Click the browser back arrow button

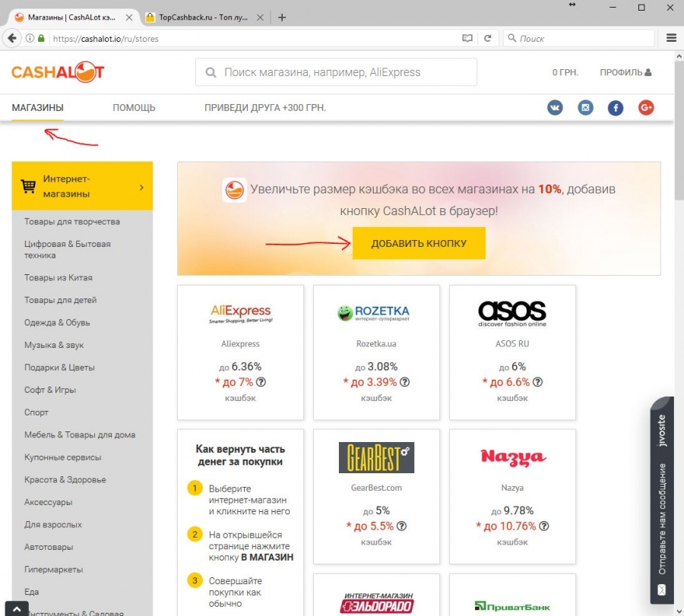12,39
